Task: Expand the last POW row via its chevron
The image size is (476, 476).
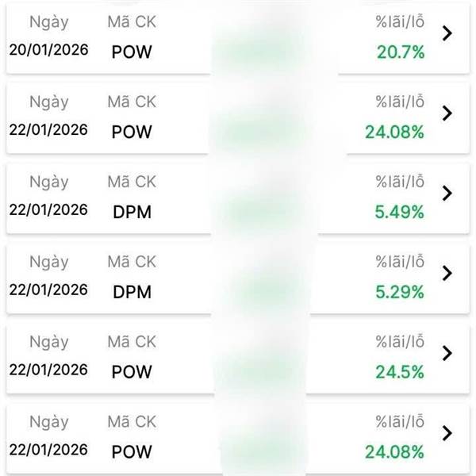Action: [x=447, y=433]
